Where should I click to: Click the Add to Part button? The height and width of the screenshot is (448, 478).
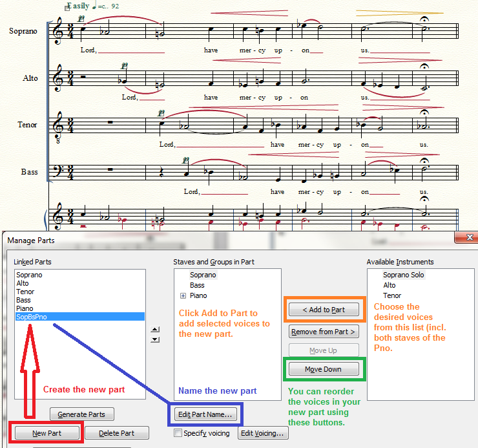pyautogui.click(x=324, y=310)
